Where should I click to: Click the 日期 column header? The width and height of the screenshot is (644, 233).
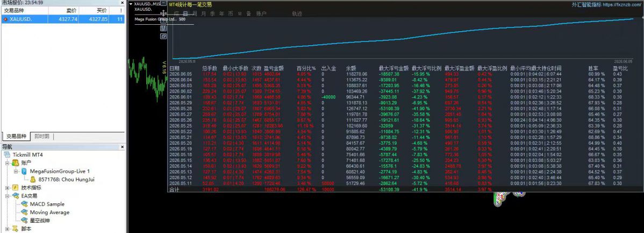point(175,68)
